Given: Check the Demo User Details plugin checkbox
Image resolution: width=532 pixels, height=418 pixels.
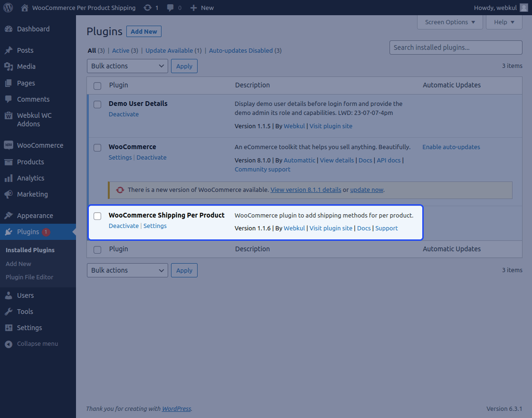Looking at the screenshot, I should (97, 104).
